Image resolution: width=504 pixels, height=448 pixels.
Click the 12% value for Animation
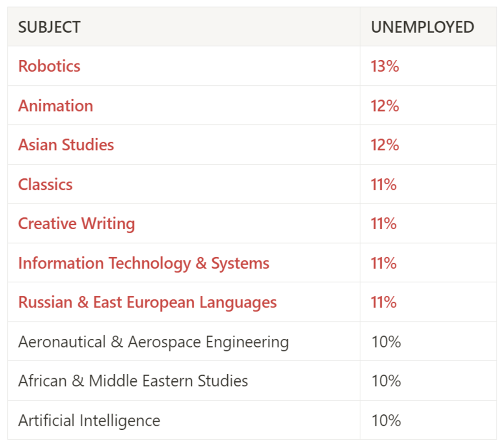385,106
